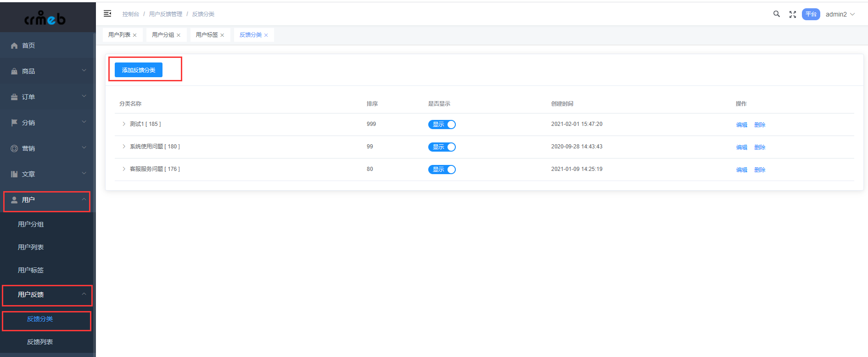Screen dimensions: 868x357
Task: Click the 平台 badge
Action: pos(811,14)
